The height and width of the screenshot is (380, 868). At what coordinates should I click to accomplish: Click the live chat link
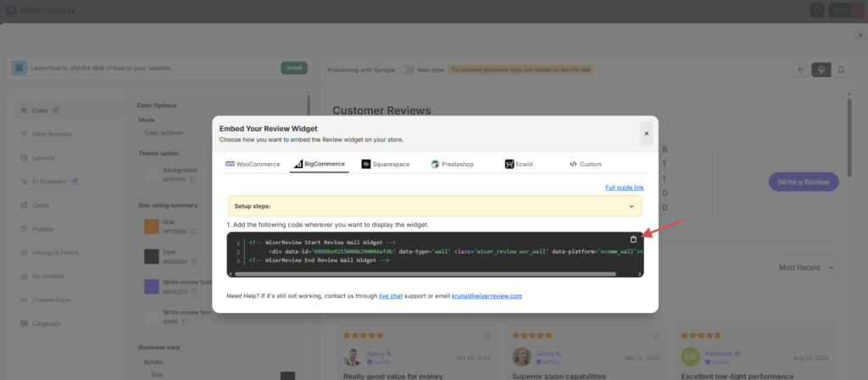[x=390, y=296]
